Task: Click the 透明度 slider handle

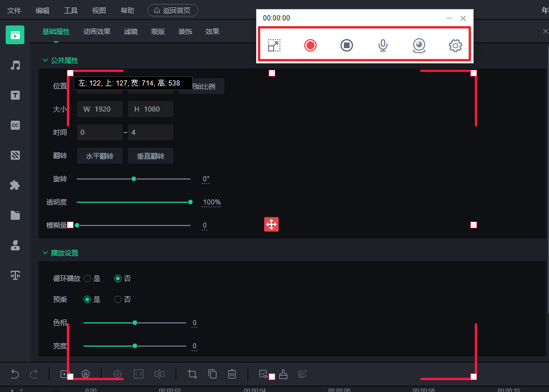Action: point(190,202)
